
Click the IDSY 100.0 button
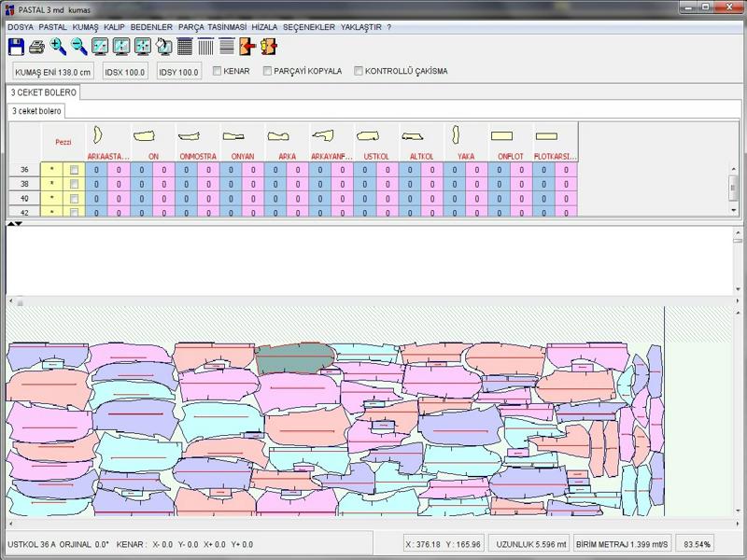[x=178, y=72]
